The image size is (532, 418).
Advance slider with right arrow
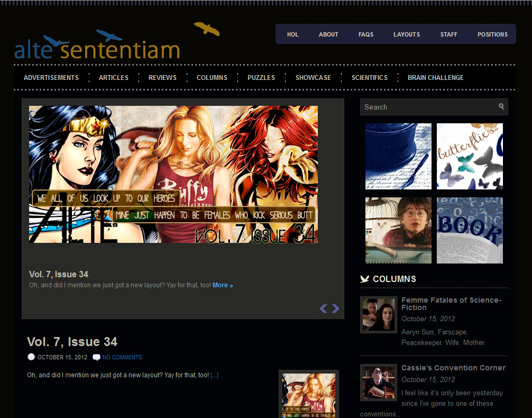(335, 308)
